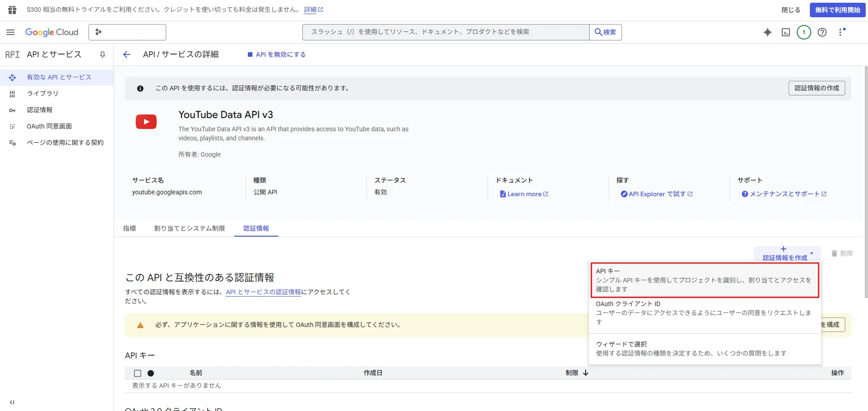
Task: Open the Gemini sparkle assistant icon
Action: [768, 32]
